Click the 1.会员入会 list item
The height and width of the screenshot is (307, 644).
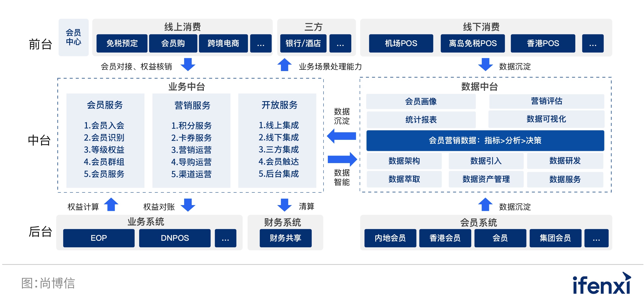tap(104, 125)
